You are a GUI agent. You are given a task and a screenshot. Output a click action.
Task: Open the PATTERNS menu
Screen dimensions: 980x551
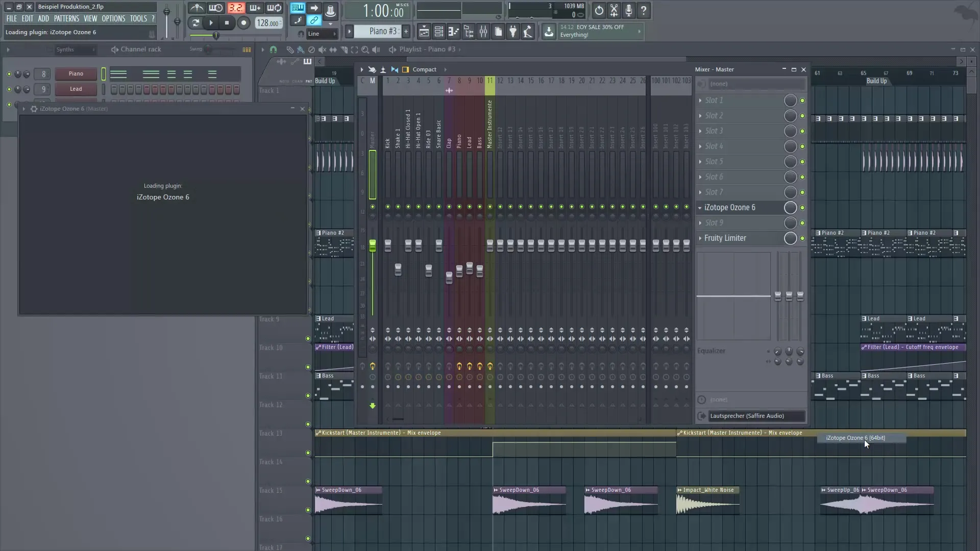click(66, 18)
